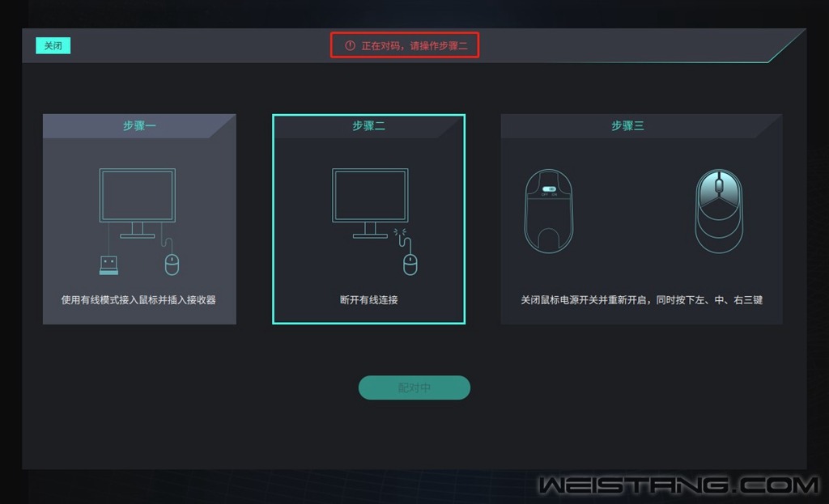Click the 使用有线模式接入鼠标并插入接收器 text

coord(138,299)
